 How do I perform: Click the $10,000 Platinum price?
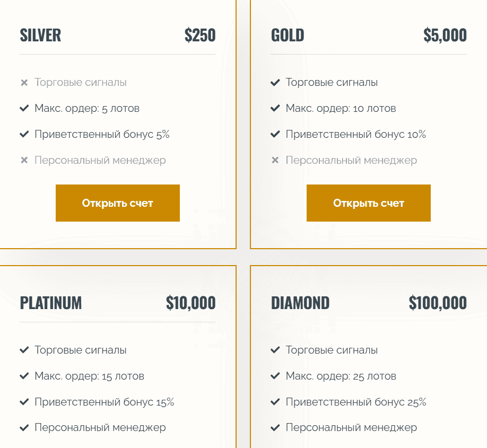(190, 303)
